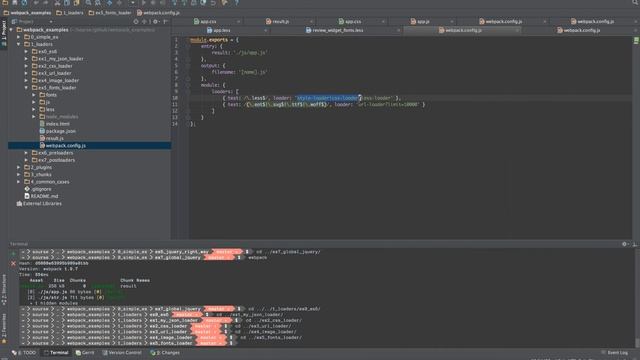This screenshot has height=360, width=640.
Task: Click the Gerrit tool window icon
Action: [78, 353]
